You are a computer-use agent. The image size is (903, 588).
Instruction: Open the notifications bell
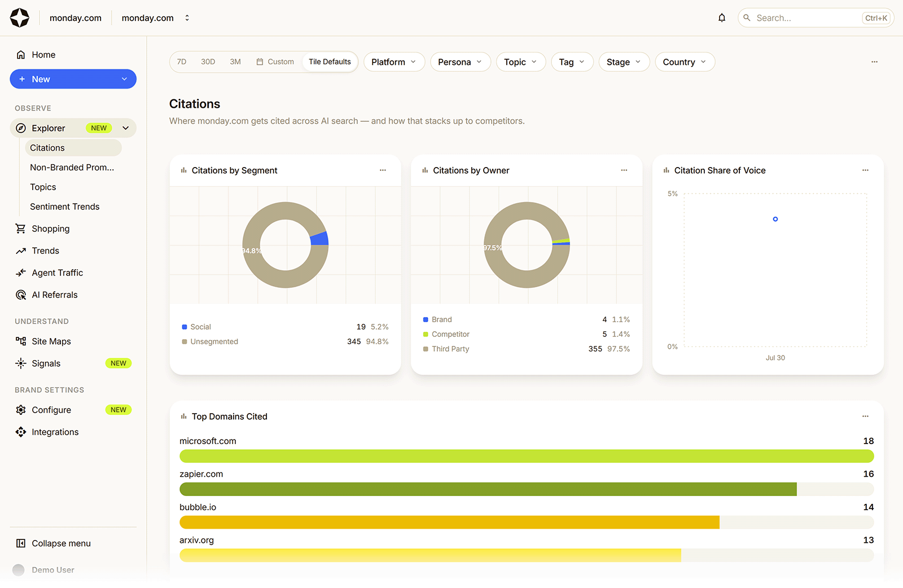tap(722, 18)
